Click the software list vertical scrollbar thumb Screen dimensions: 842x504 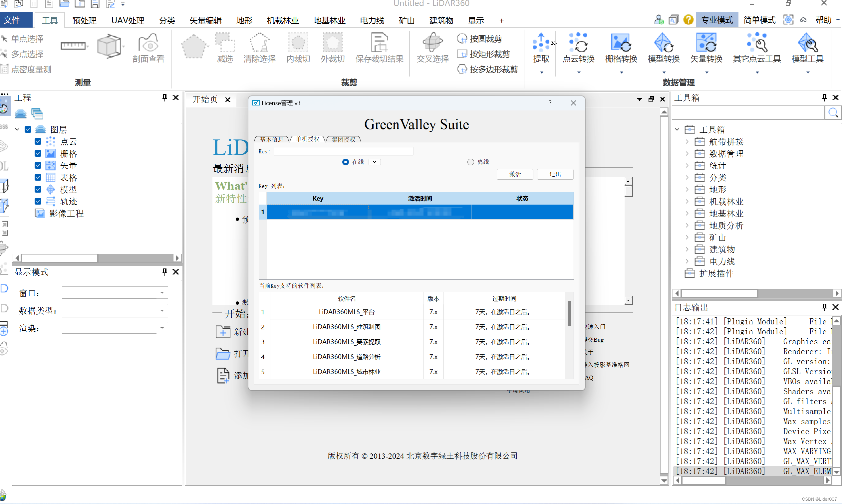pos(569,313)
